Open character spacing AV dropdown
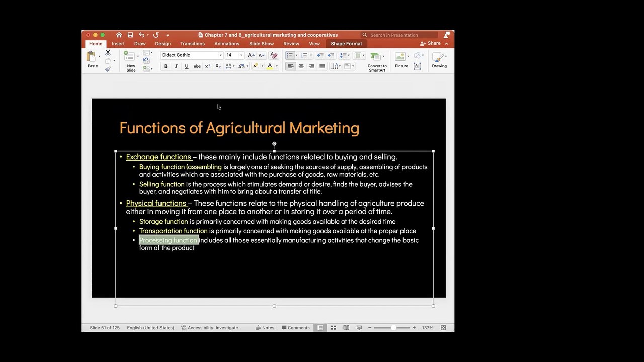The image size is (644, 362). pyautogui.click(x=230, y=66)
